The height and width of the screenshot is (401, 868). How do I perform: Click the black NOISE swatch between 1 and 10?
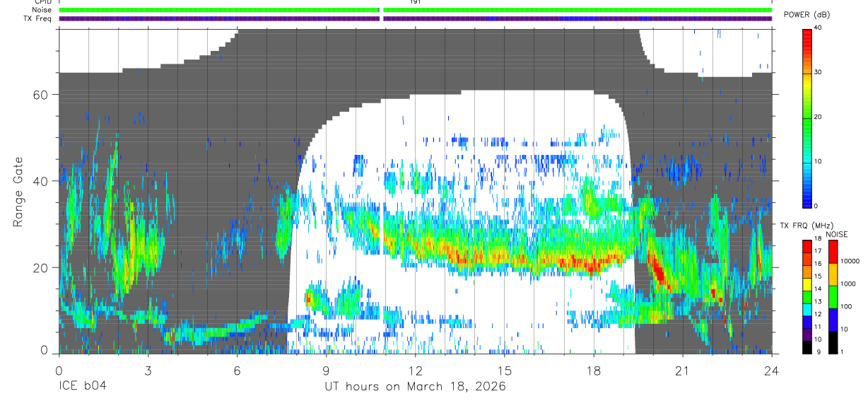click(x=833, y=342)
